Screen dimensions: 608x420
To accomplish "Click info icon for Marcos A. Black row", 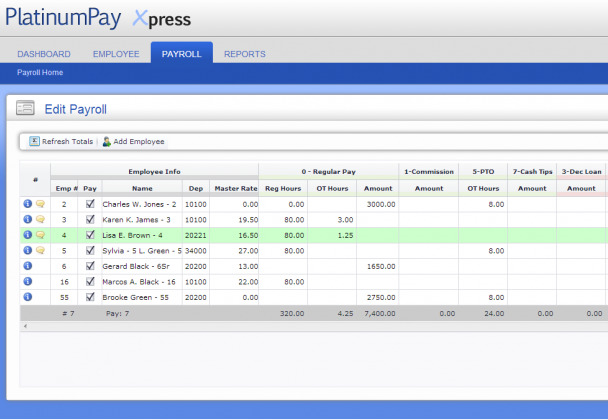I will [28, 281].
